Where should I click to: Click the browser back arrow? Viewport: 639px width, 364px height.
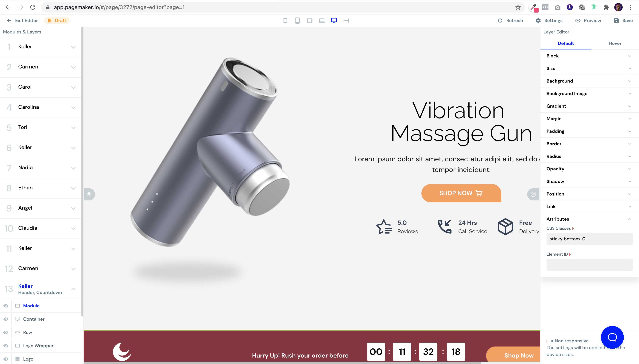coord(8,7)
